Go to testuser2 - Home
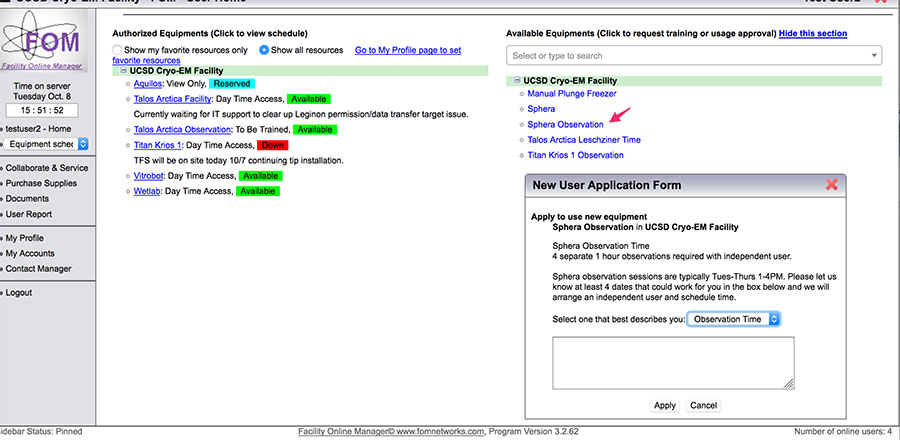This screenshot has width=900, height=440. coord(38,129)
